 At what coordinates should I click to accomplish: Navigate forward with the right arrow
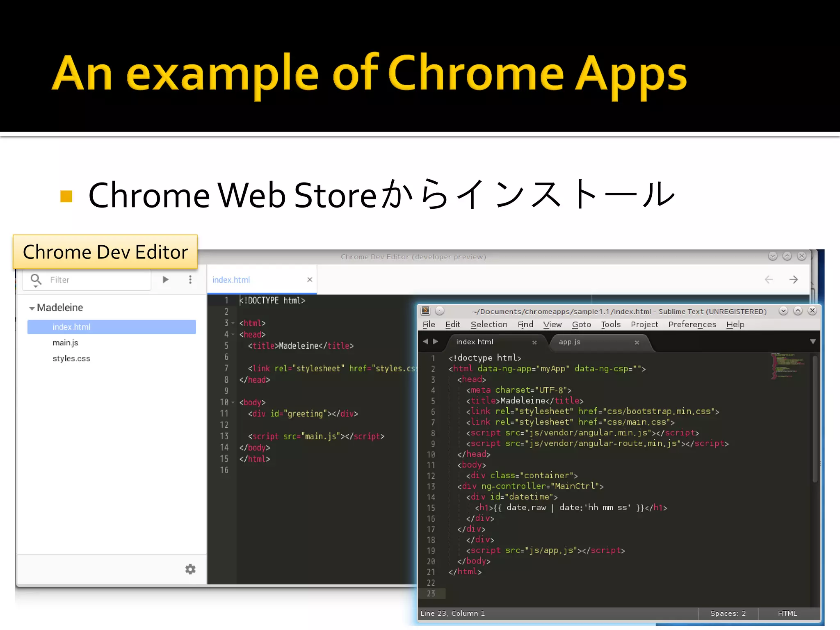794,280
